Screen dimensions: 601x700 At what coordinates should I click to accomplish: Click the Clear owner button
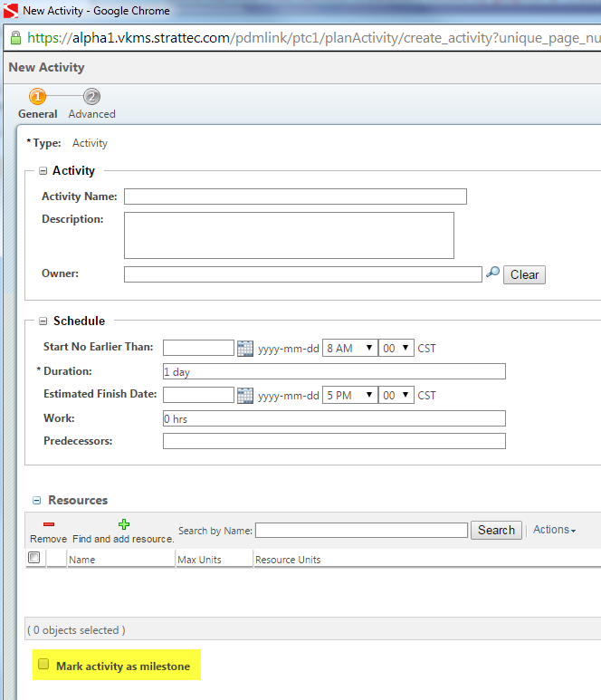pos(524,274)
